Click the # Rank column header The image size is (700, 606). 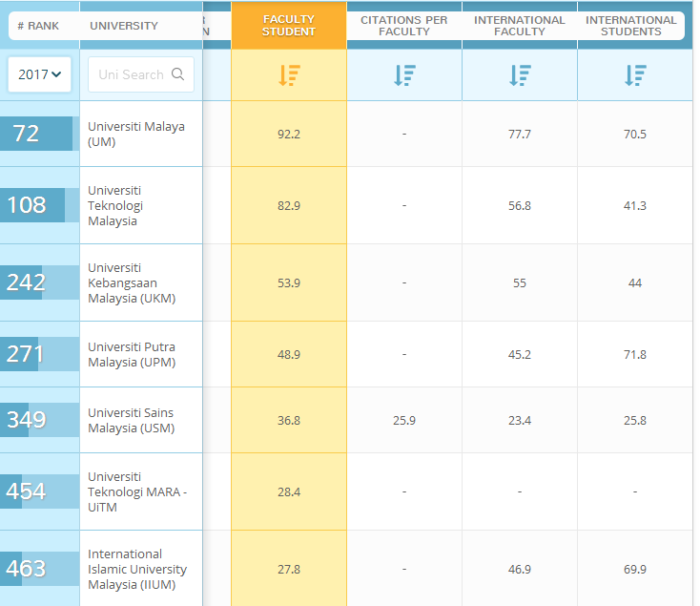point(38,26)
